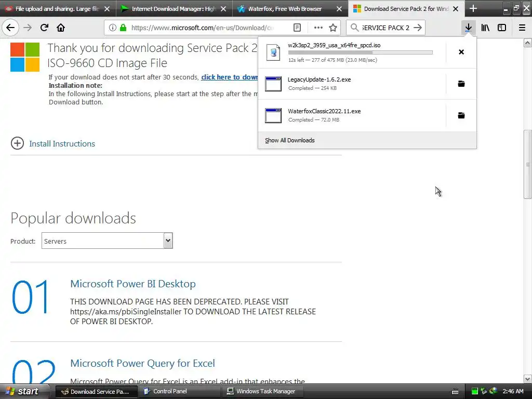Click Show All Downloads
This screenshot has height=399, width=532.
[x=289, y=140]
